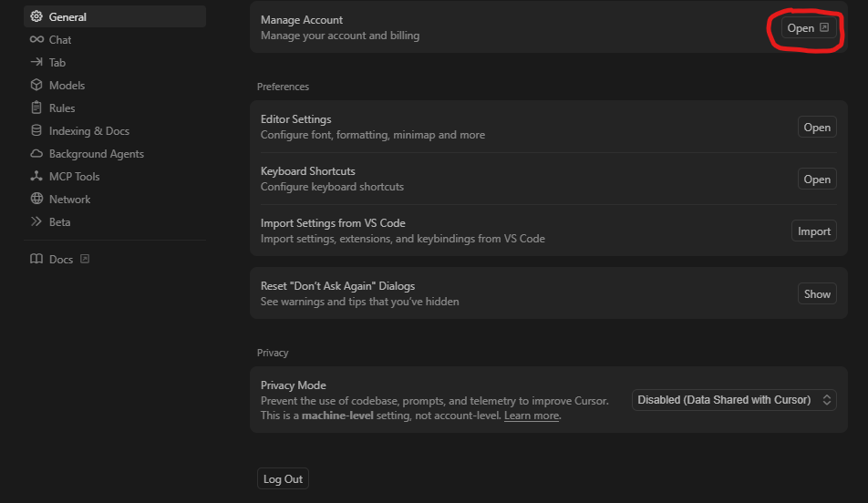Click the Tab arrow icon
The width and height of the screenshot is (868, 503).
coord(36,62)
